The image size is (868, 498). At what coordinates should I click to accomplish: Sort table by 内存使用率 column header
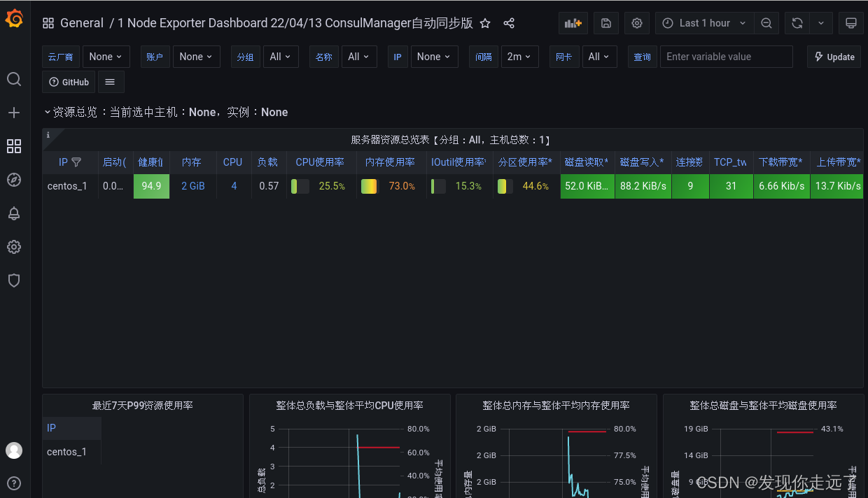click(390, 162)
